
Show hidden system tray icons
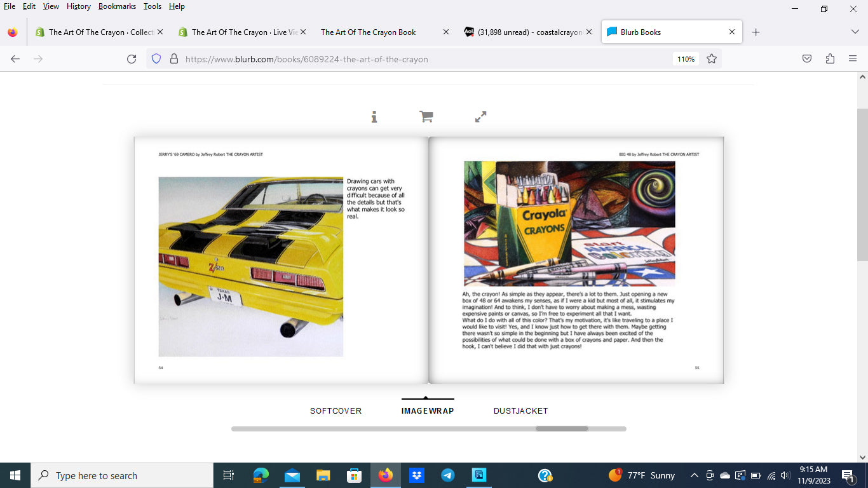click(694, 475)
